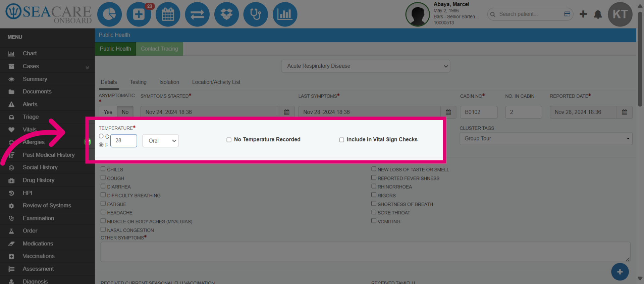Open the stethoscope icon in top toolbar
The height and width of the screenshot is (284, 644).
[x=256, y=14]
